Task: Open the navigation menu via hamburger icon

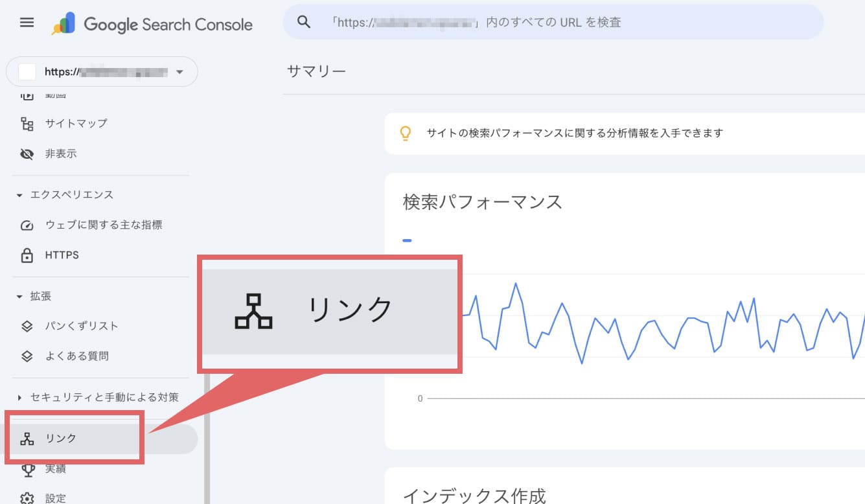Action: (x=26, y=21)
